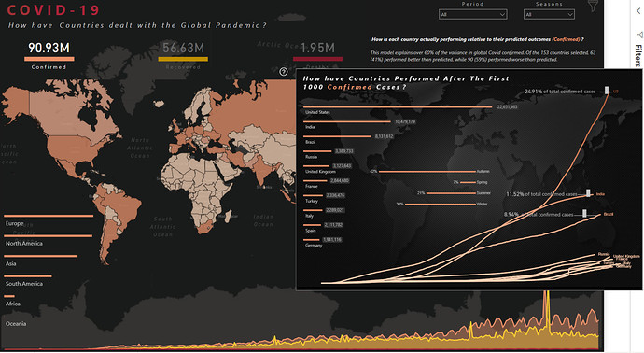Click the highlighted (Confirmed) text in question

pyautogui.click(x=566, y=39)
